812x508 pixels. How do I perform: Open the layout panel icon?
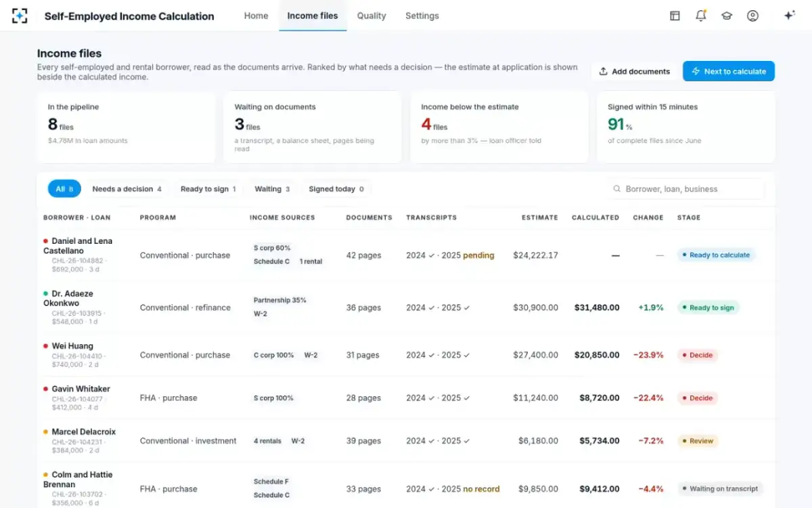[675, 16]
